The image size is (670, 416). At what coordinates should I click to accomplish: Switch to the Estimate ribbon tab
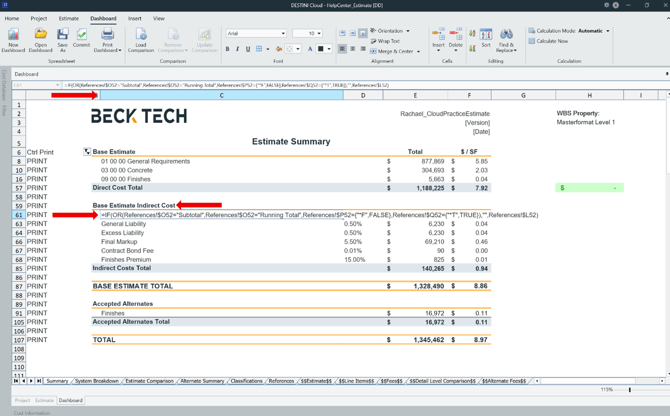(68, 18)
